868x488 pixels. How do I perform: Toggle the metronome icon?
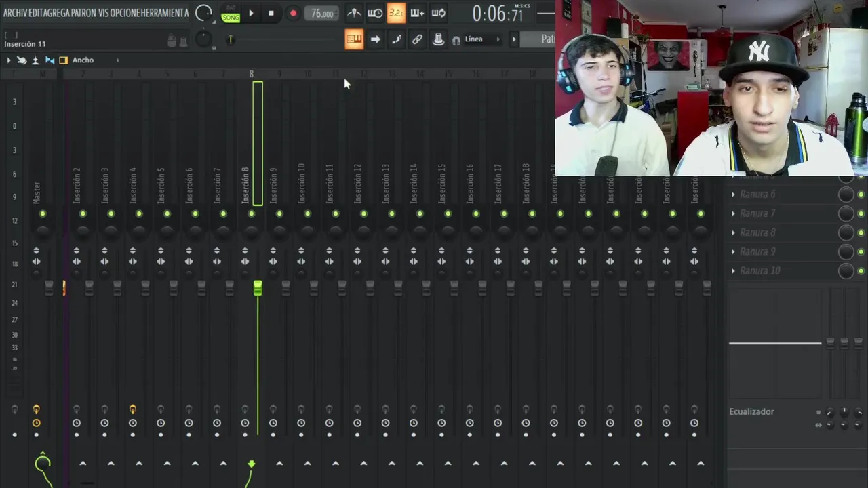(x=354, y=13)
